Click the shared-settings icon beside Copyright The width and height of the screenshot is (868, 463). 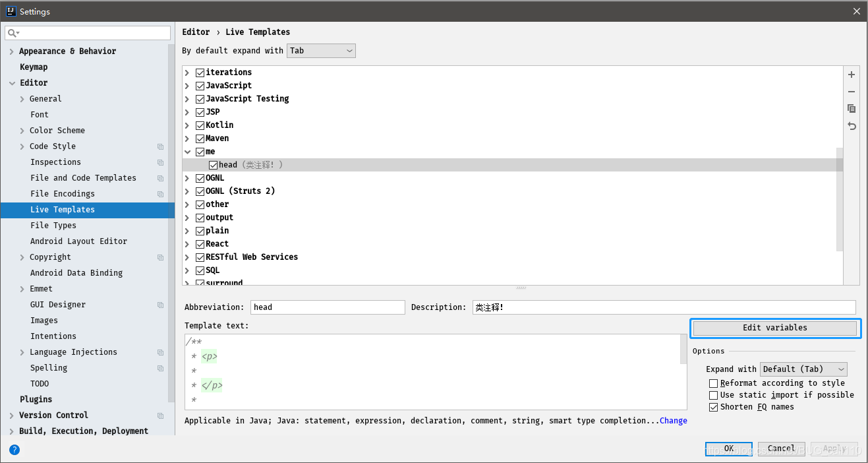tap(159, 257)
